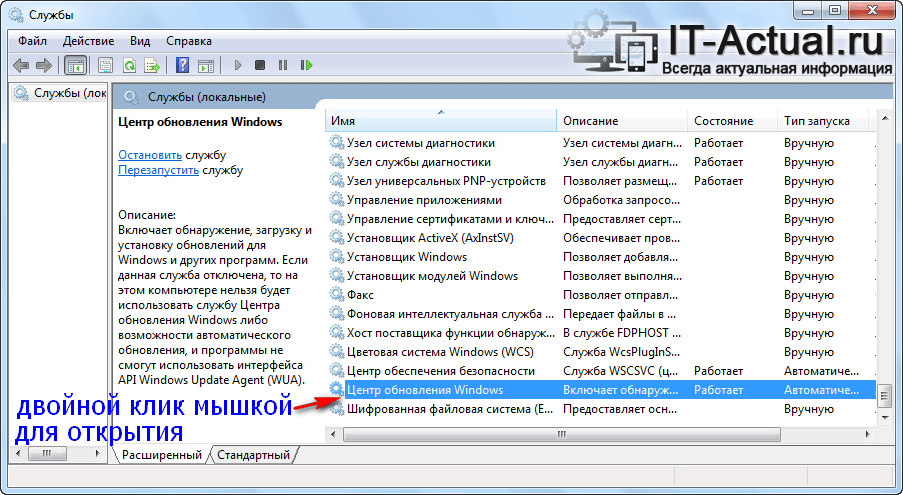Open the Properties toolbar icon
The height and width of the screenshot is (495, 903).
click(105, 65)
